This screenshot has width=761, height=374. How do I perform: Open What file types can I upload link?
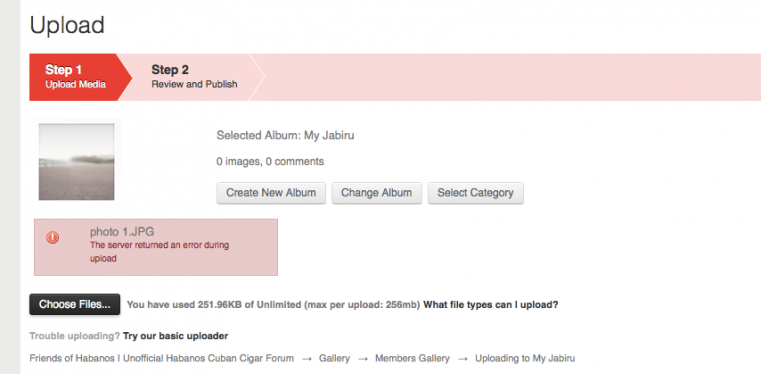[491, 305]
